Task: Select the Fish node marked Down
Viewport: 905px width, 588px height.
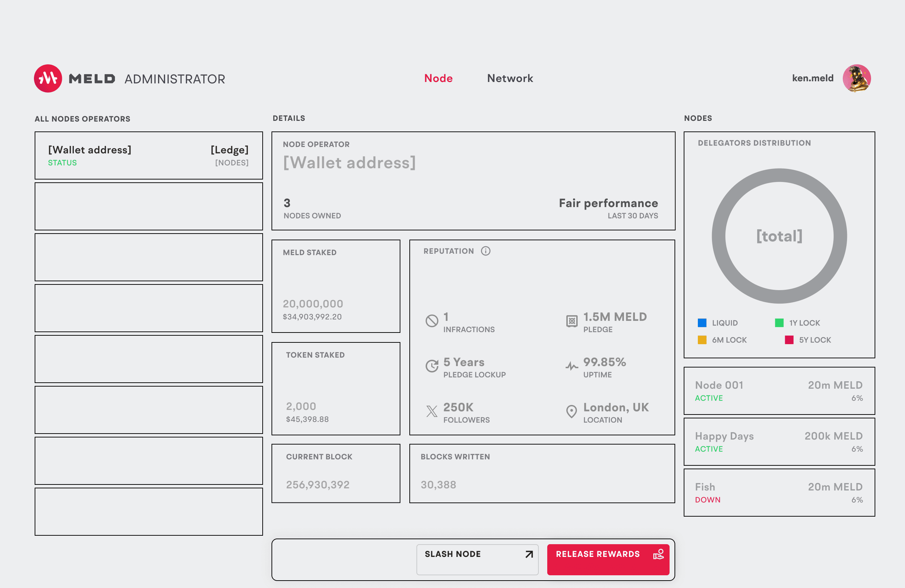Action: coord(779,493)
